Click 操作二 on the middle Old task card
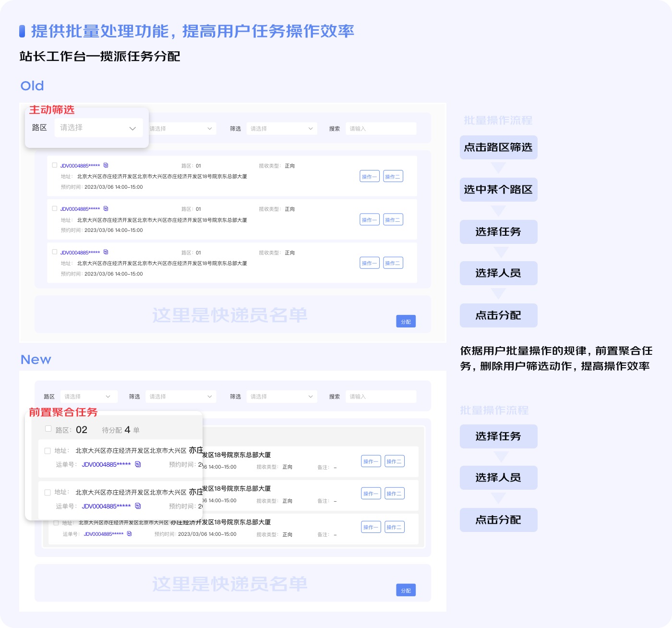The image size is (672, 628). pyautogui.click(x=393, y=219)
